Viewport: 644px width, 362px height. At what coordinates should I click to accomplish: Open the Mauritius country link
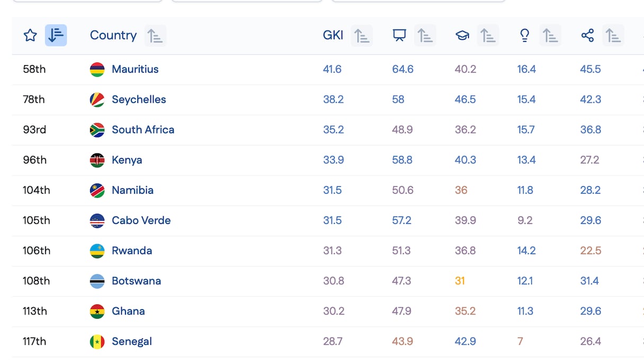click(135, 69)
